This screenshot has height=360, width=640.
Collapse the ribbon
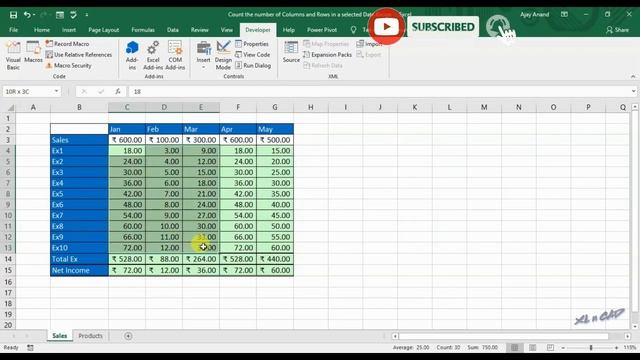pos(633,76)
